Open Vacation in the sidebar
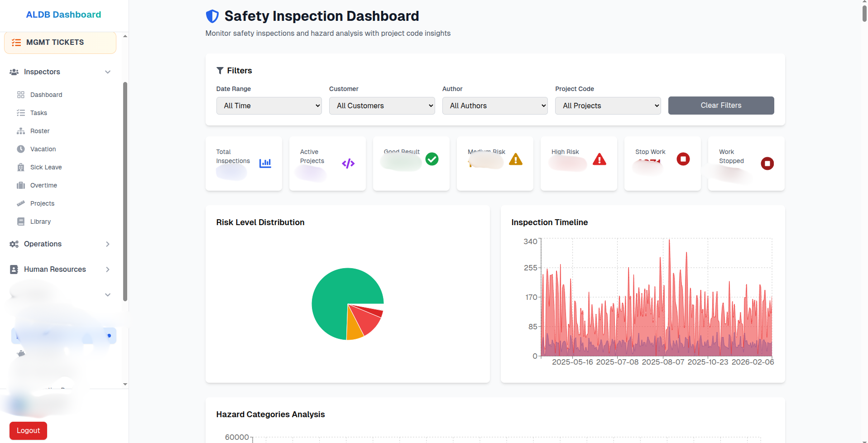 pos(43,149)
